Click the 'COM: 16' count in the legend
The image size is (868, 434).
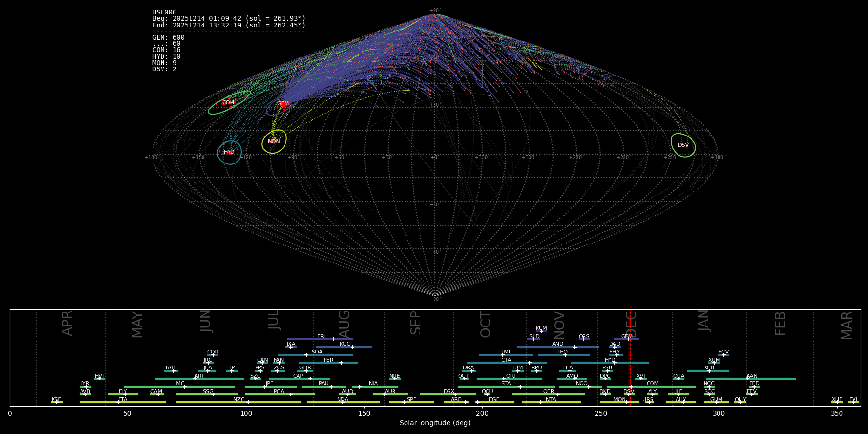pos(166,50)
